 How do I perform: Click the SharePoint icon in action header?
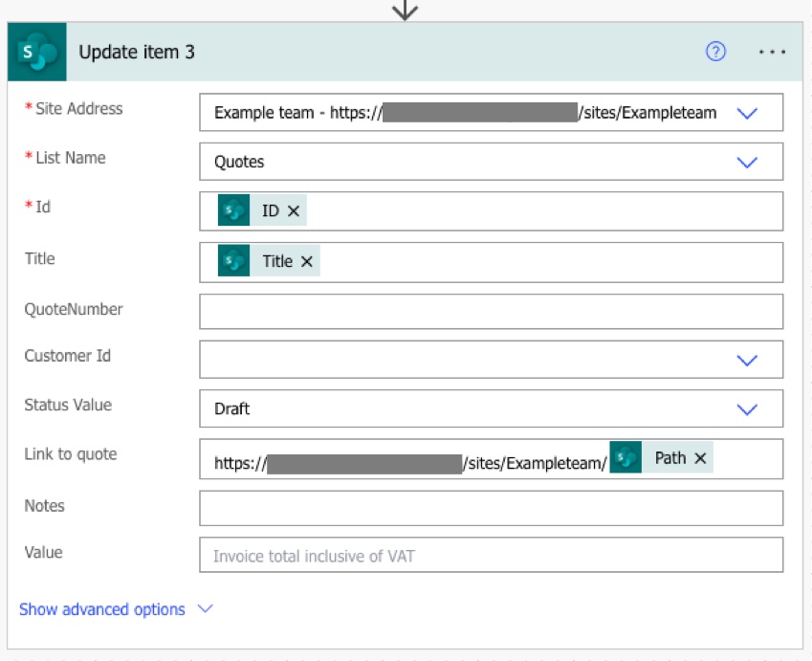click(x=38, y=53)
